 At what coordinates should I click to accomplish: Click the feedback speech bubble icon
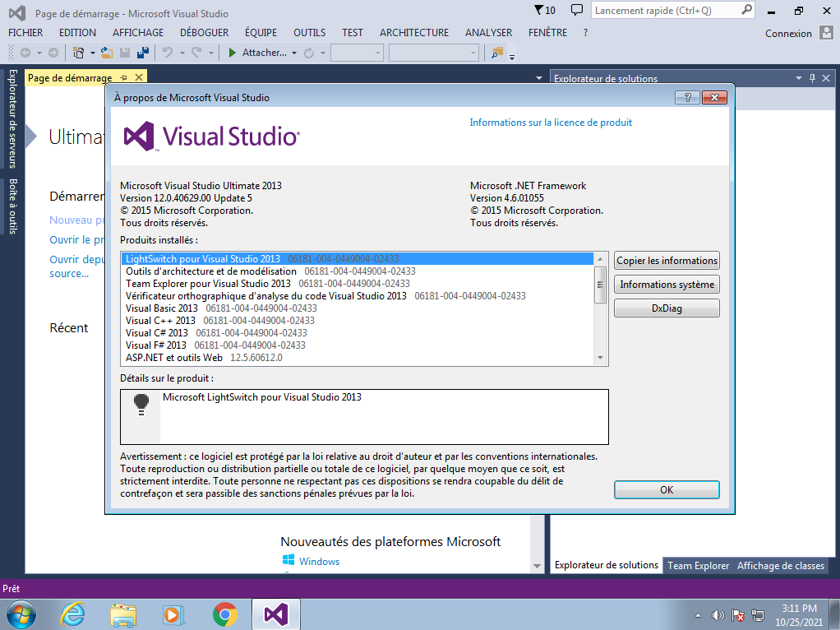576,10
